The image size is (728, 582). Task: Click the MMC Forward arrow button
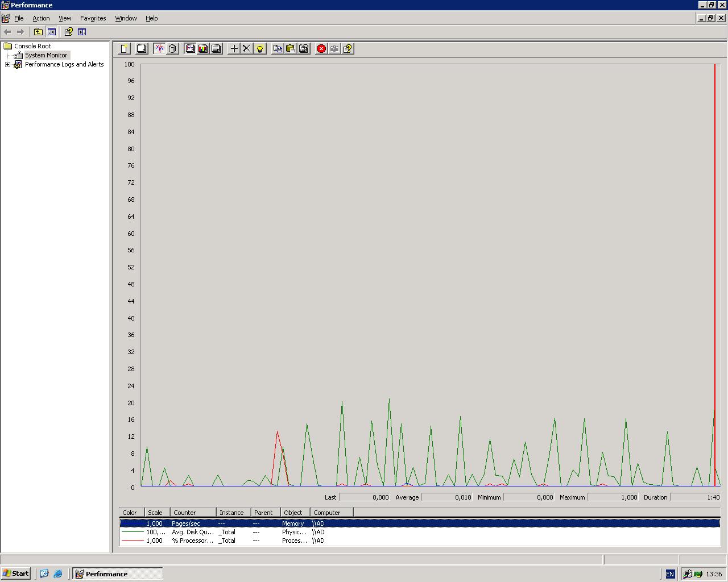20,32
